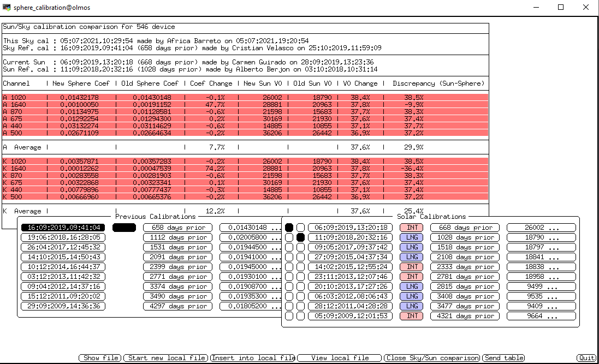599x364 pixels.
Task: Uncheck the filled checkbox on 11:09:2018 solar row
Action: pos(300,237)
